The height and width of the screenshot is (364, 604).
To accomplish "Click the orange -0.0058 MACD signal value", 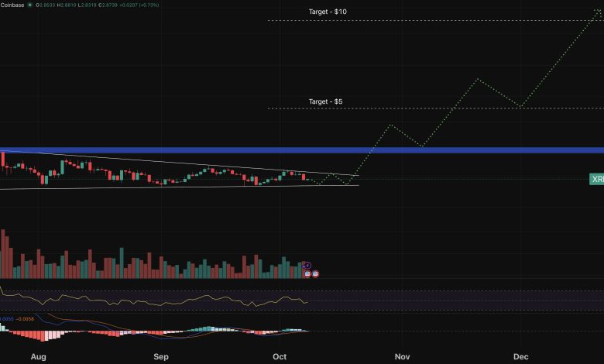I will pos(25,319).
